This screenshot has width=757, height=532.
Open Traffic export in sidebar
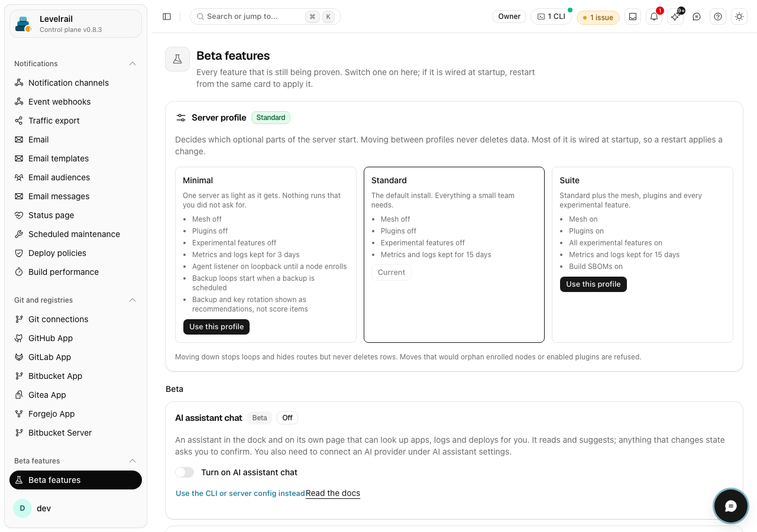coord(76,121)
